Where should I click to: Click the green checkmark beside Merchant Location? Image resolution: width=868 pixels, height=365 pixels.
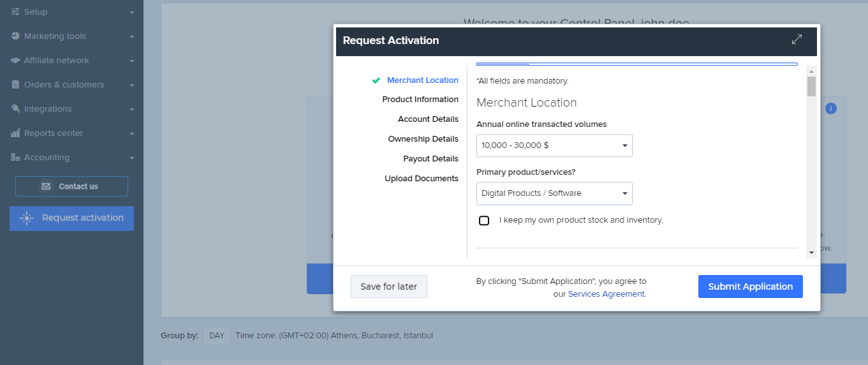(376, 80)
